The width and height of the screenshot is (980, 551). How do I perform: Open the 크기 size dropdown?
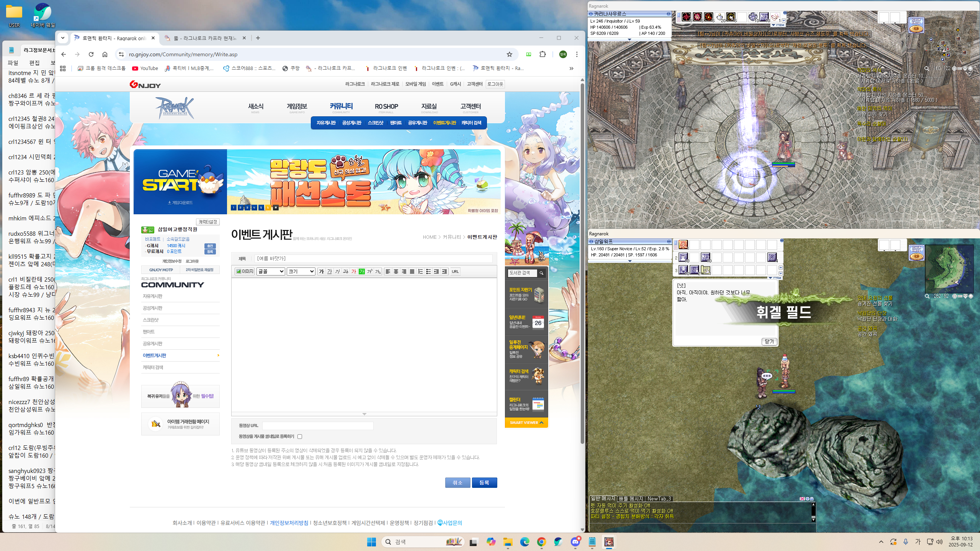(x=301, y=271)
